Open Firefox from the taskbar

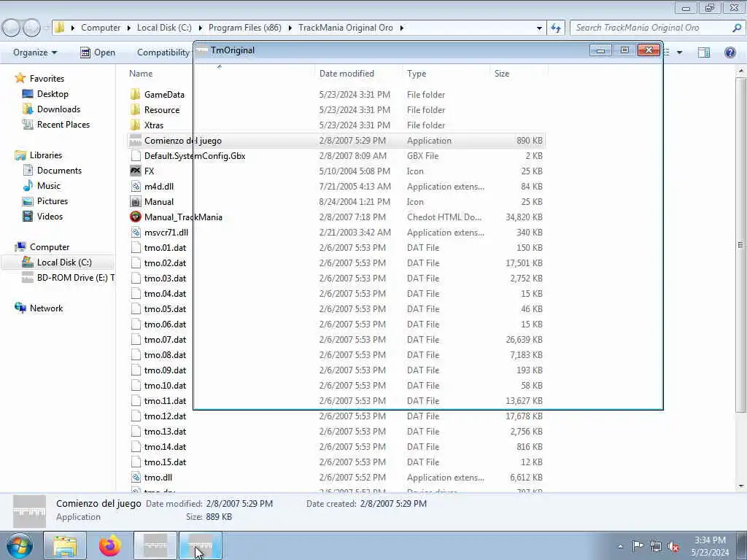click(x=110, y=545)
